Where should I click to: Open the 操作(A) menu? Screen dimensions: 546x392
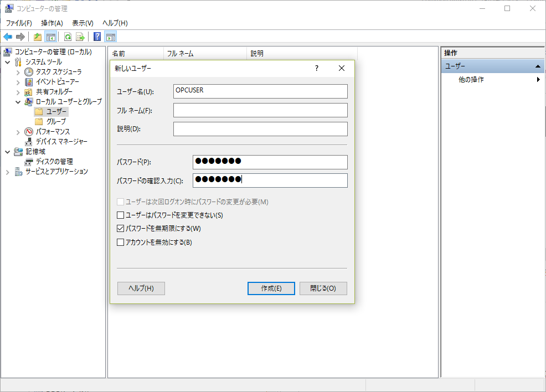pyautogui.click(x=51, y=23)
